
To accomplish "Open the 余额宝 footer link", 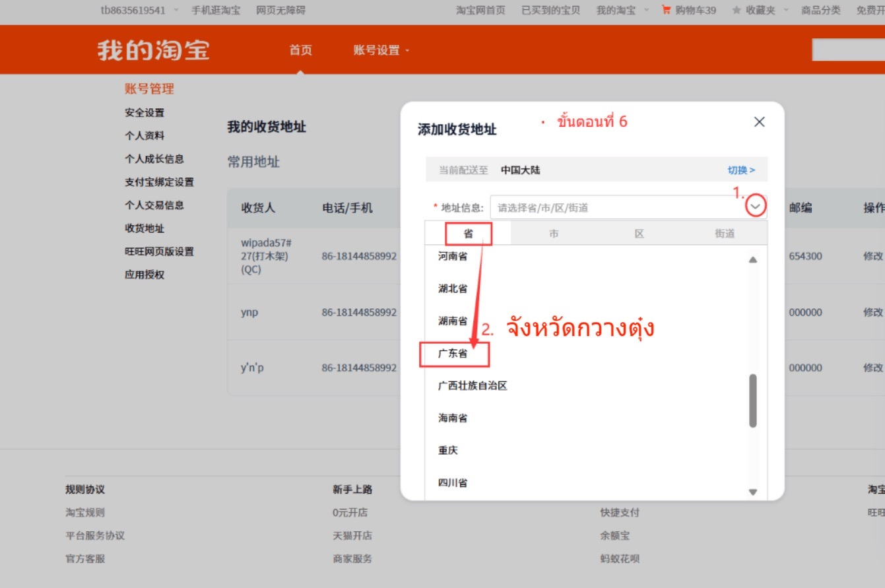I will pos(615,535).
